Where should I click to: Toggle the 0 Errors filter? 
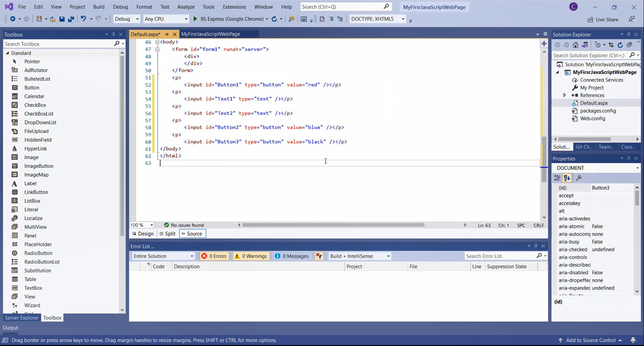214,256
